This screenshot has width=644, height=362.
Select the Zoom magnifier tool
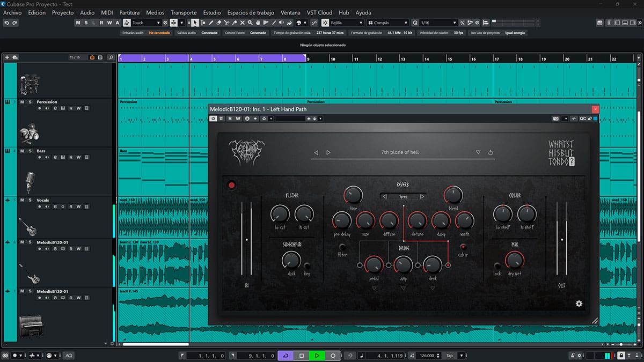[251, 23]
